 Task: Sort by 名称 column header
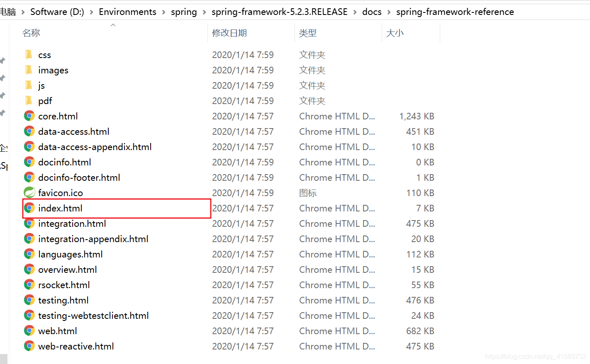(31, 33)
